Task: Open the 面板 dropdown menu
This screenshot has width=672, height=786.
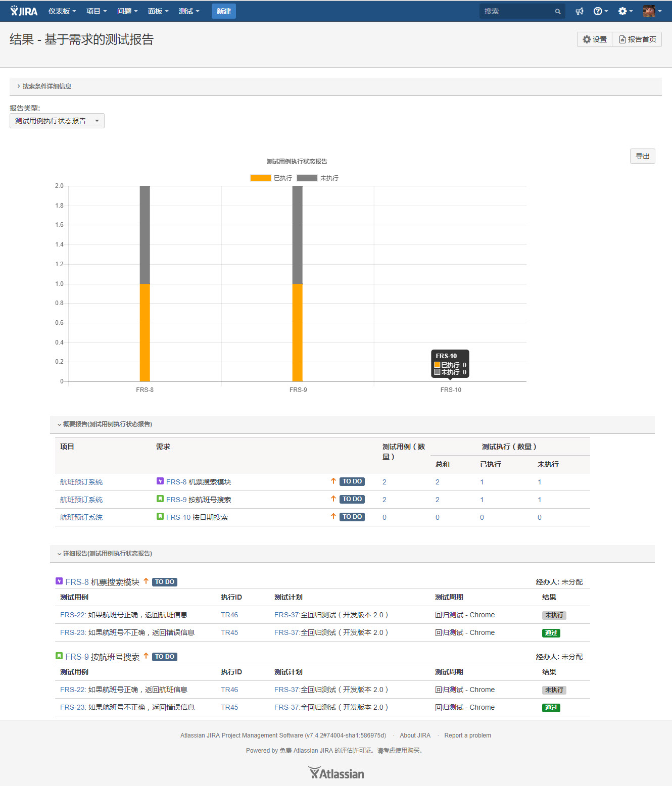Action: tap(158, 11)
